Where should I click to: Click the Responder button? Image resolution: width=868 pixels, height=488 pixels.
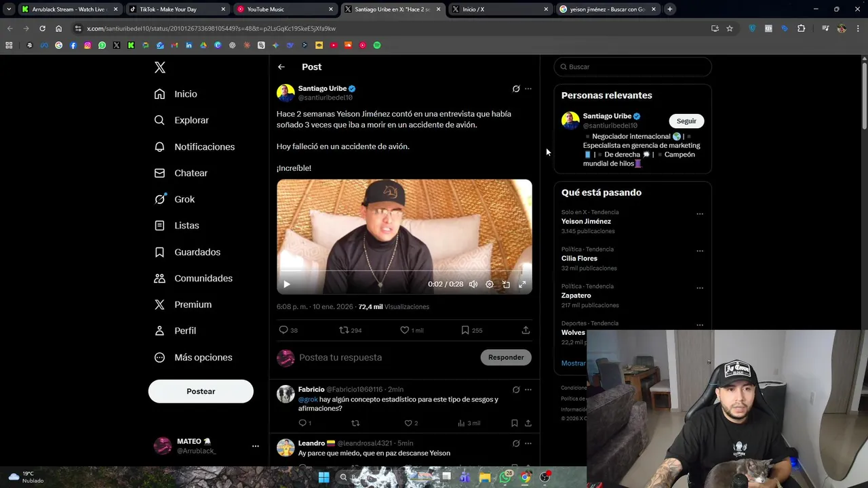506,357
